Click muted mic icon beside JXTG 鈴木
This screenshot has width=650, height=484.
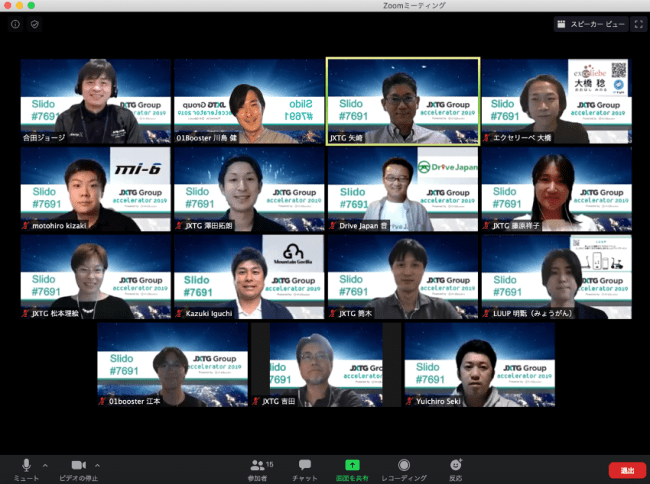tap(333, 313)
